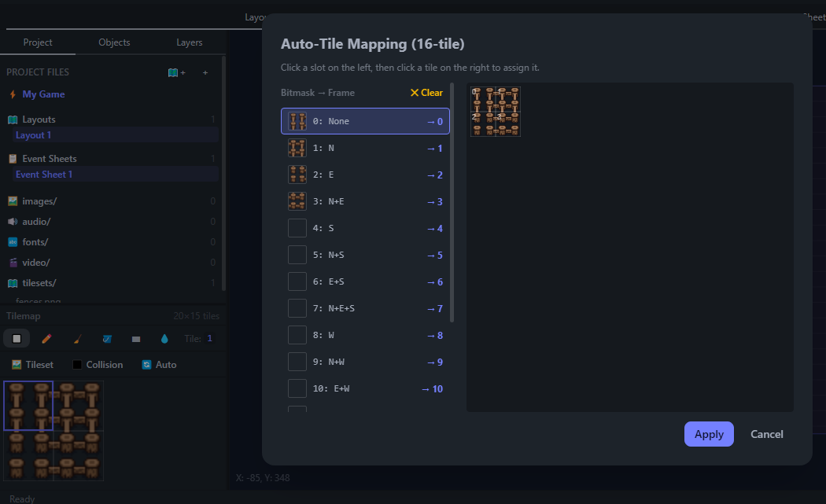This screenshot has width=826, height=504.
Task: Select the rectangle tool in Tilemap bar
Action: point(136,339)
